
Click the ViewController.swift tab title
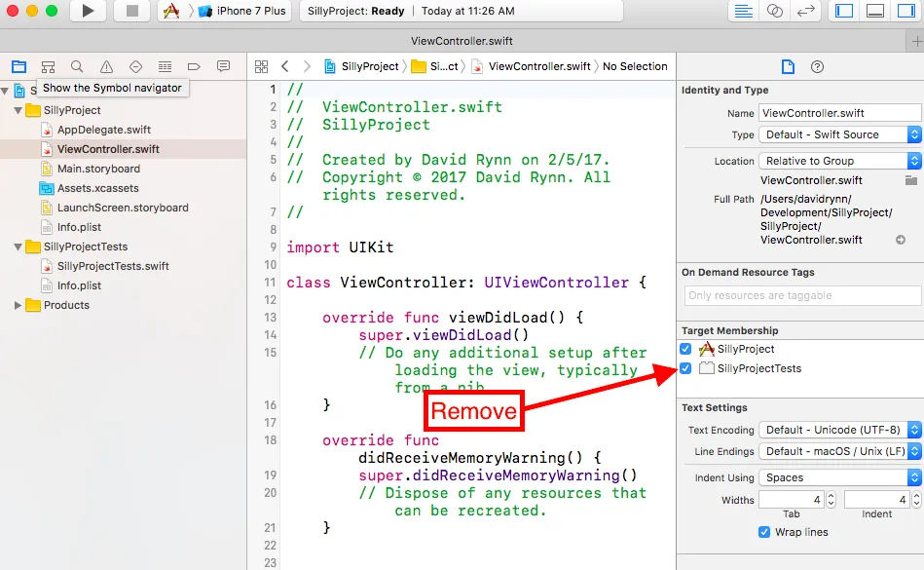click(462, 41)
